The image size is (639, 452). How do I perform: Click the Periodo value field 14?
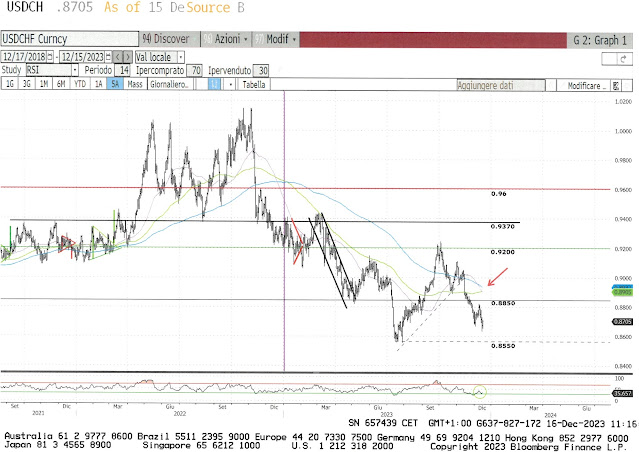(x=122, y=70)
